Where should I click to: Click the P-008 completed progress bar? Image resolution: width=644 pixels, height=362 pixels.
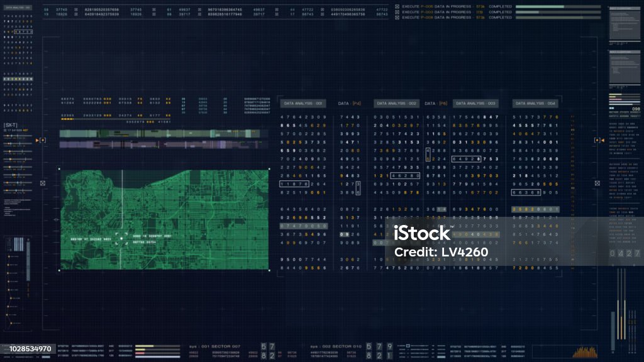(558, 17)
